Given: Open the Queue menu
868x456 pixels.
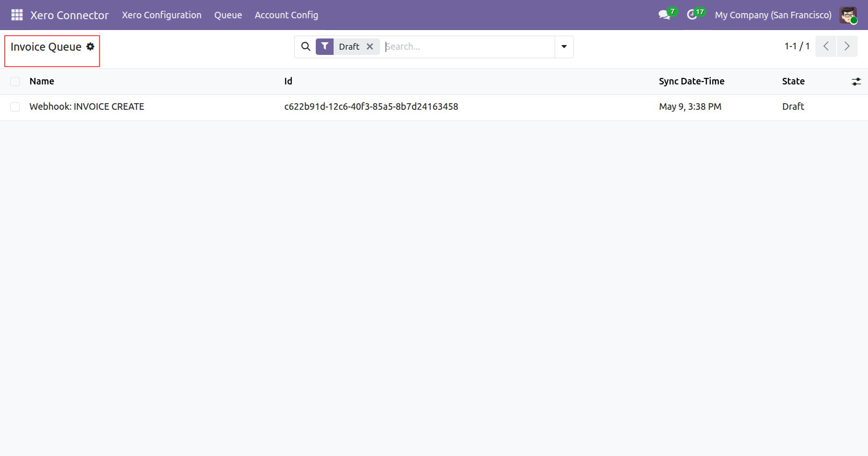Looking at the screenshot, I should coord(228,15).
